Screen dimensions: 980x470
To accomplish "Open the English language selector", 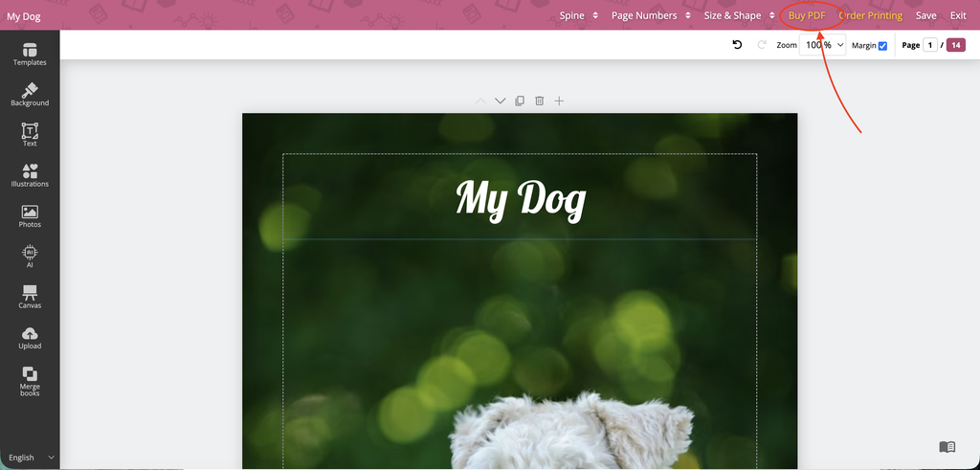I will click(x=32, y=458).
